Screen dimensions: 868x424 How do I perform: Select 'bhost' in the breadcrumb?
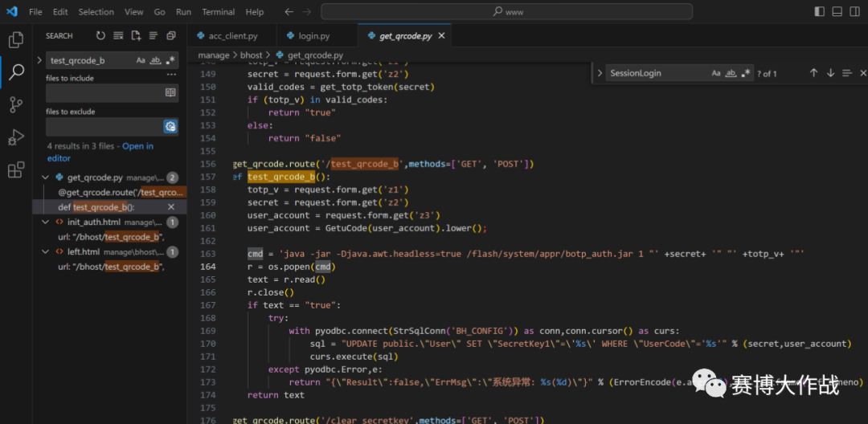coord(252,55)
